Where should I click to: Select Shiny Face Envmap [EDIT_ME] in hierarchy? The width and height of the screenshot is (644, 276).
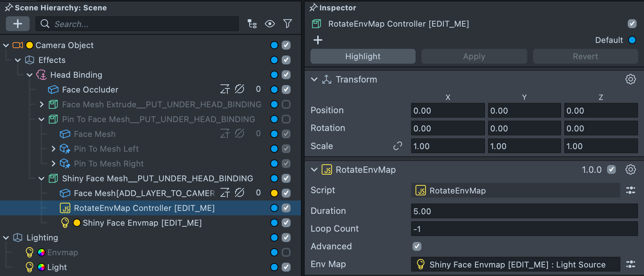(x=142, y=223)
